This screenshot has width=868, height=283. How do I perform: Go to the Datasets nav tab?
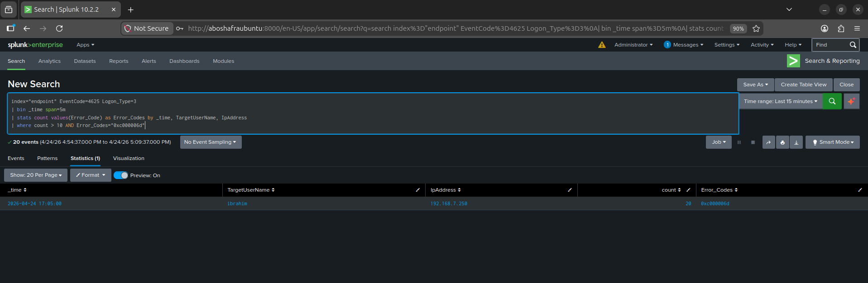click(85, 61)
